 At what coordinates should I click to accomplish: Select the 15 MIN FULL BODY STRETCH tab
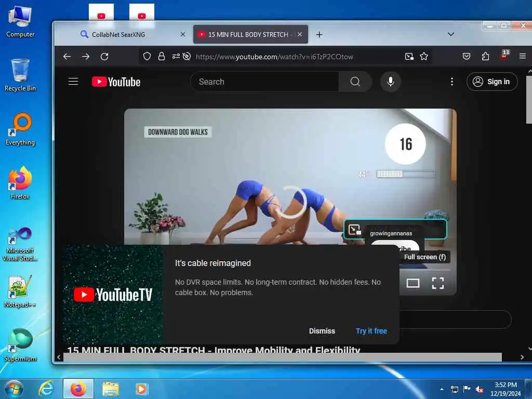point(250,34)
